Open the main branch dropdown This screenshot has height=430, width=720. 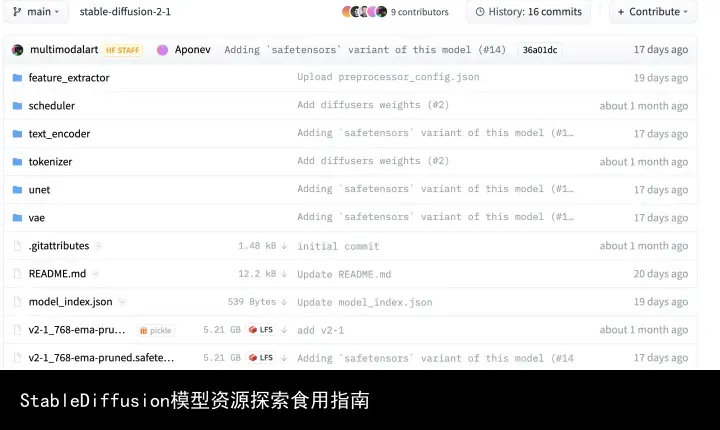(36, 11)
